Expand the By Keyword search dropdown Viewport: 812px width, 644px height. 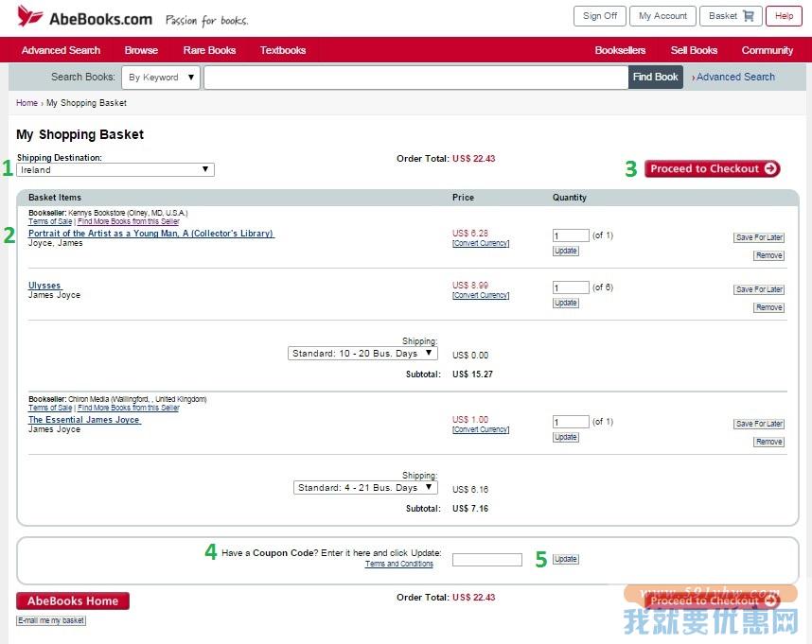[x=161, y=78]
